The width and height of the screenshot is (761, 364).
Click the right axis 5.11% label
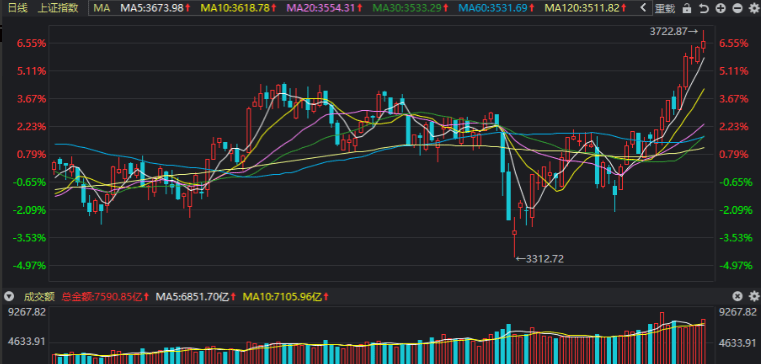tap(733, 71)
